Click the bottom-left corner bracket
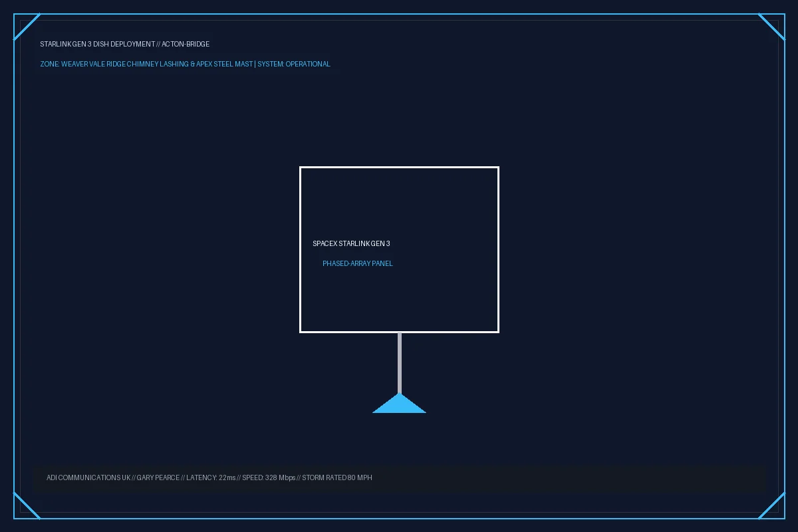This screenshot has width=798, height=532. tap(27, 505)
